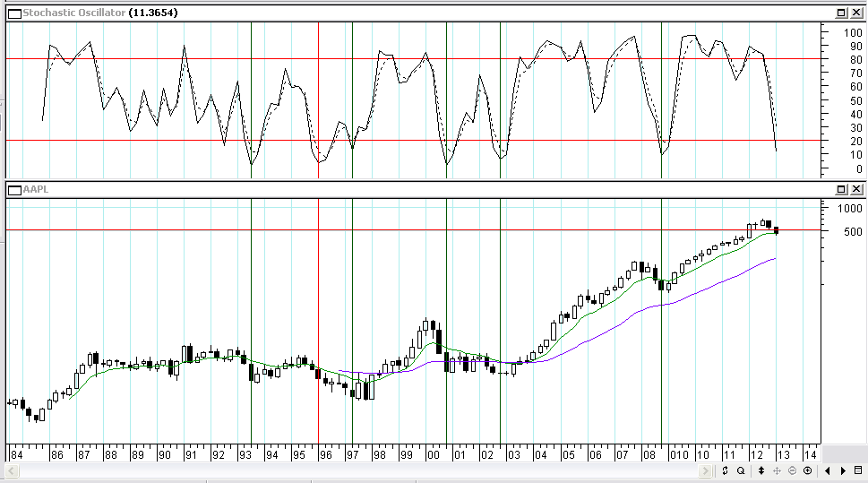
Task: Click the horizontal scrollbar track
Action: click(358, 470)
